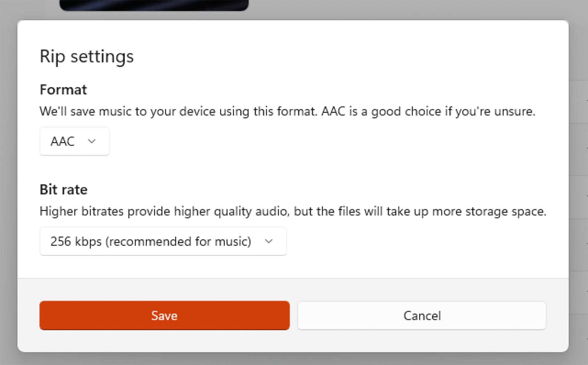
Task: Click the "recommended for music" text in selector
Action: [x=178, y=242]
